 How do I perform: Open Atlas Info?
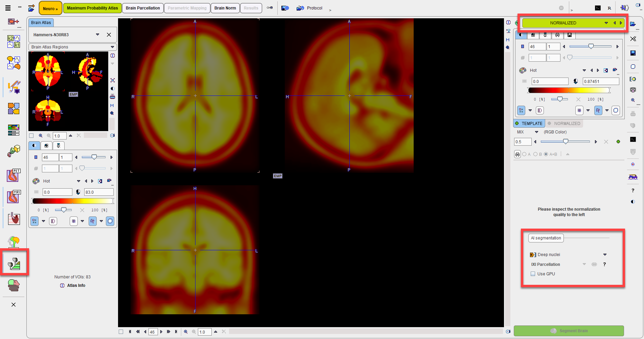tap(76, 285)
